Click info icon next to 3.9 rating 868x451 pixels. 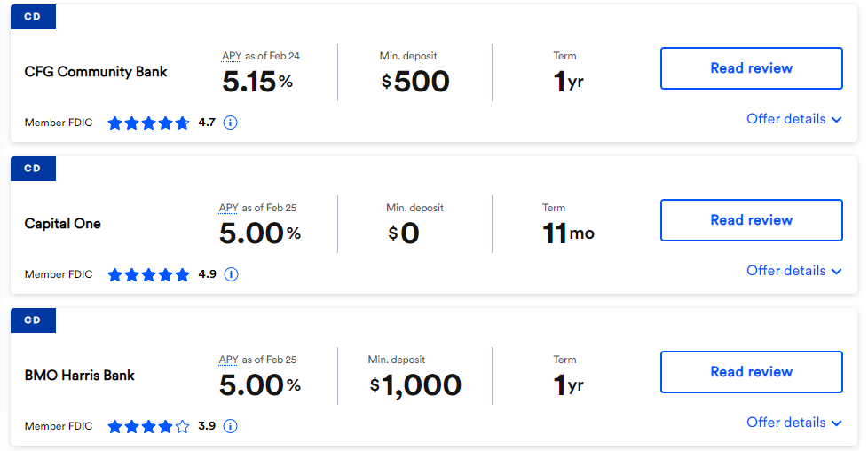(x=230, y=426)
